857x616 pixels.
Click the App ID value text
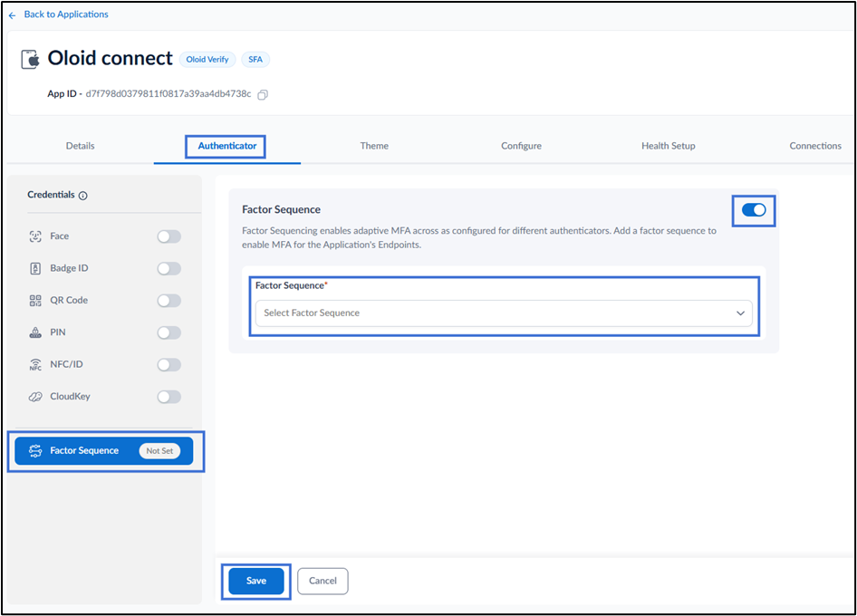point(169,94)
